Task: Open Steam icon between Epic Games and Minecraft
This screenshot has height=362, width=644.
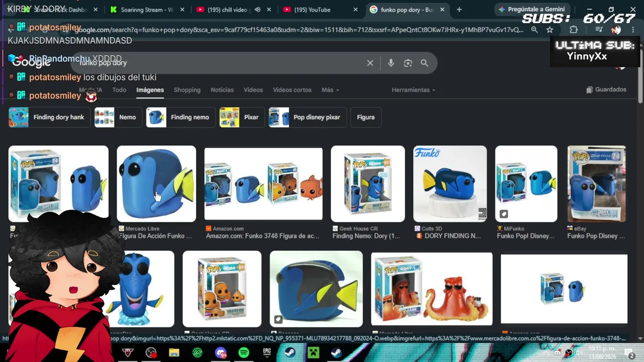Action: point(290,353)
